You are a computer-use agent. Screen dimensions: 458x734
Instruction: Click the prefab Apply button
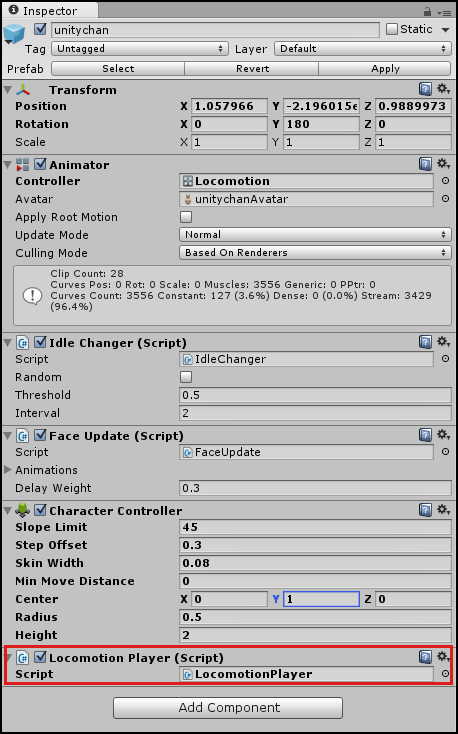click(x=385, y=69)
